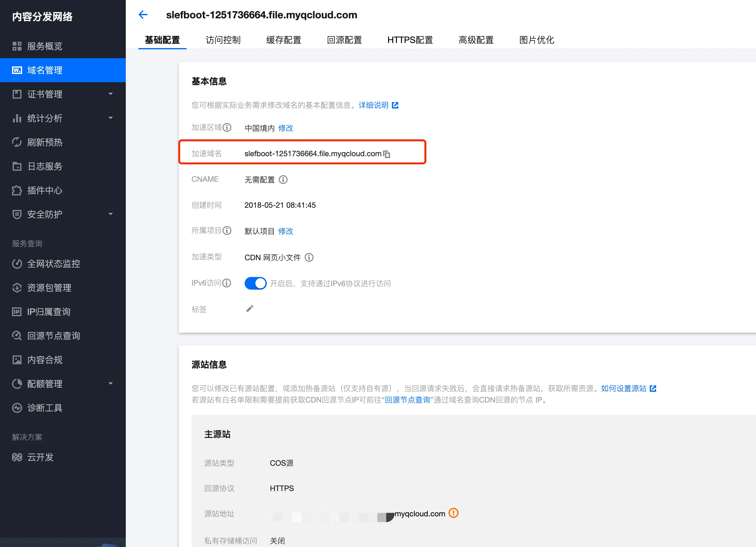Image resolution: width=756 pixels, height=547 pixels.
Task: Open 刷新预热 in the sidebar
Action: pyautogui.click(x=45, y=142)
